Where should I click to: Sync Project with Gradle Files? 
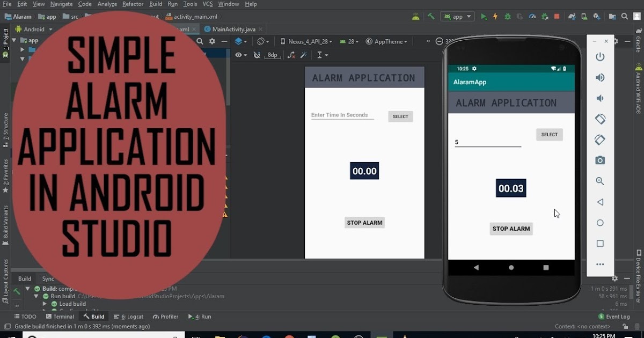pos(571,16)
